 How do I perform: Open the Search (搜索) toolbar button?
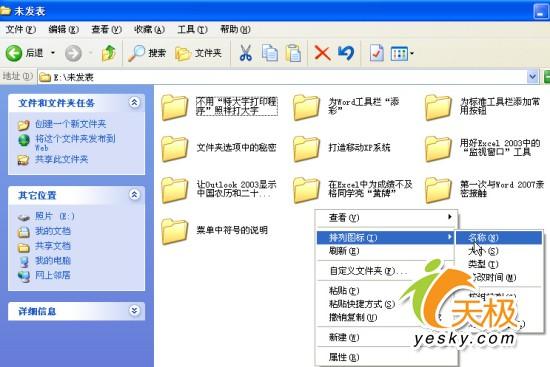[x=147, y=53]
